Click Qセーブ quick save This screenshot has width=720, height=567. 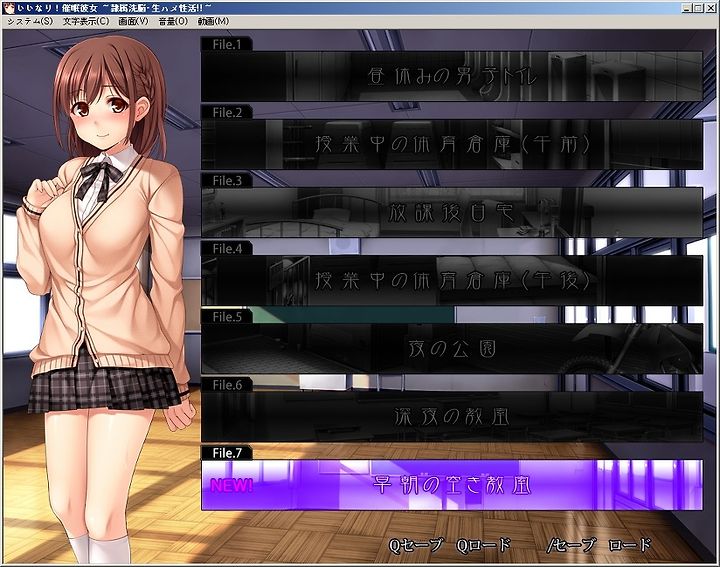coord(415,545)
